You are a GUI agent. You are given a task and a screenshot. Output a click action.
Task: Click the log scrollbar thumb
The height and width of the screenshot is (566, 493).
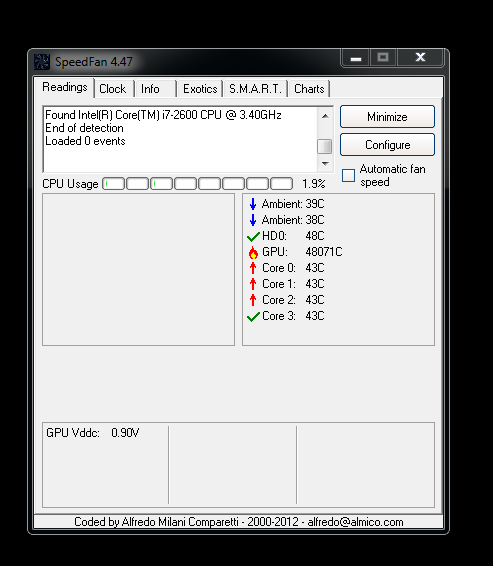coord(324,146)
